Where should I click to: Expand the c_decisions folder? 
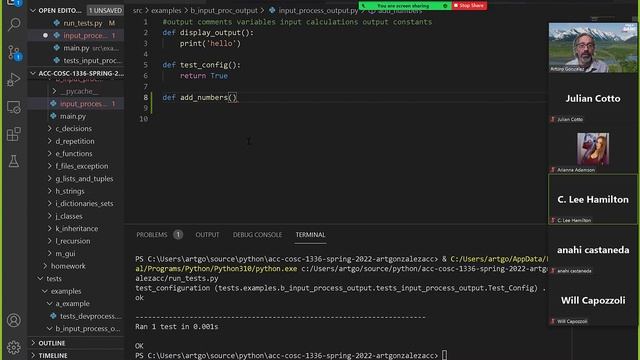coord(50,129)
